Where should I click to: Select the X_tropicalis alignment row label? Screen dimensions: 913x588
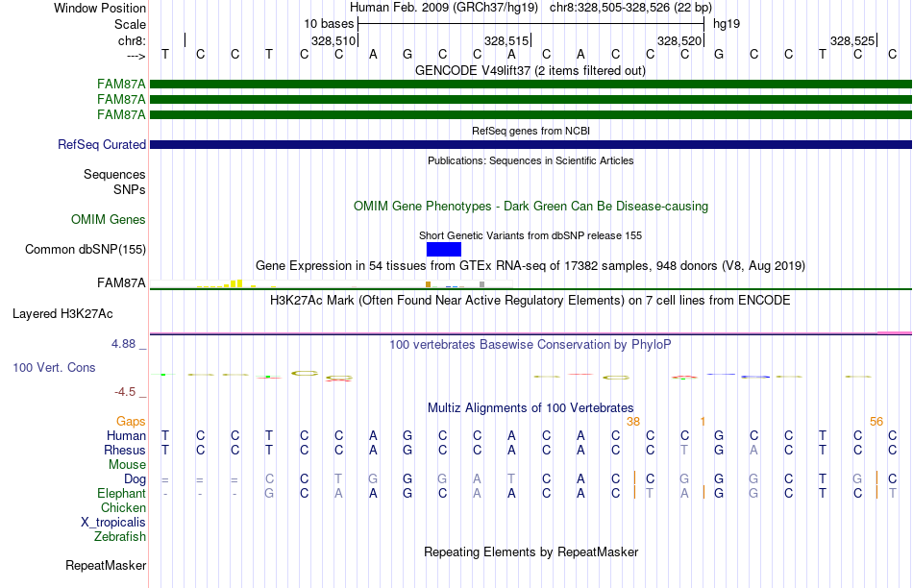click(113, 523)
